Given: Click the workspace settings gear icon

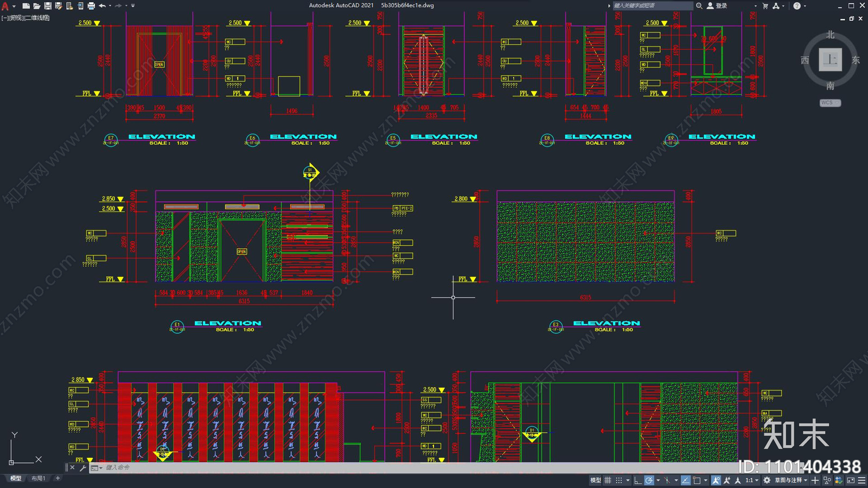Looking at the screenshot, I should pyautogui.click(x=767, y=480).
